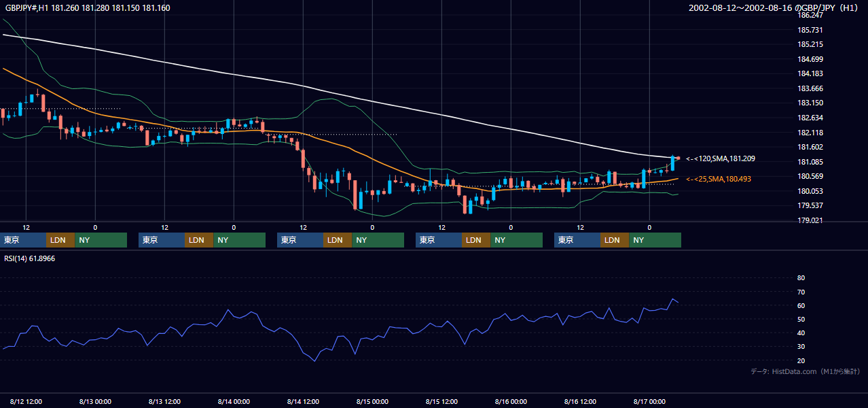Click the 184.183 price axis label
Image resolution: width=868 pixels, height=408 pixels.
coord(810,73)
